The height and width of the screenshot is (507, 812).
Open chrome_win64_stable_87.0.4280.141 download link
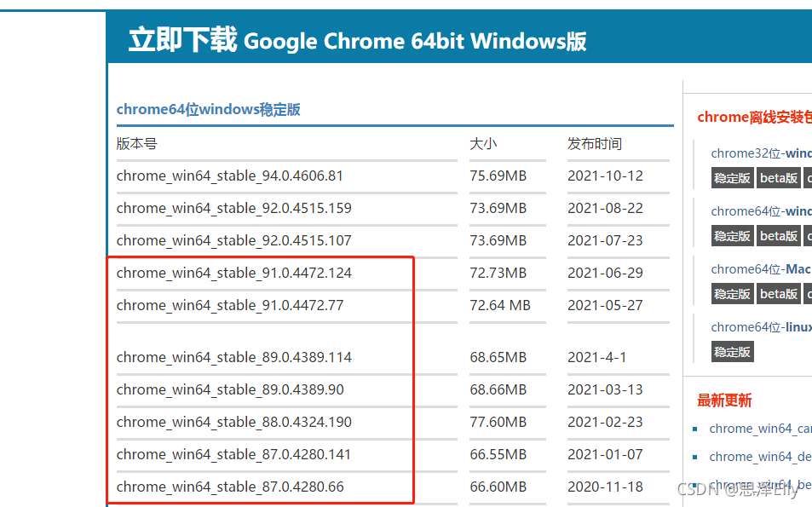pyautogui.click(x=233, y=454)
